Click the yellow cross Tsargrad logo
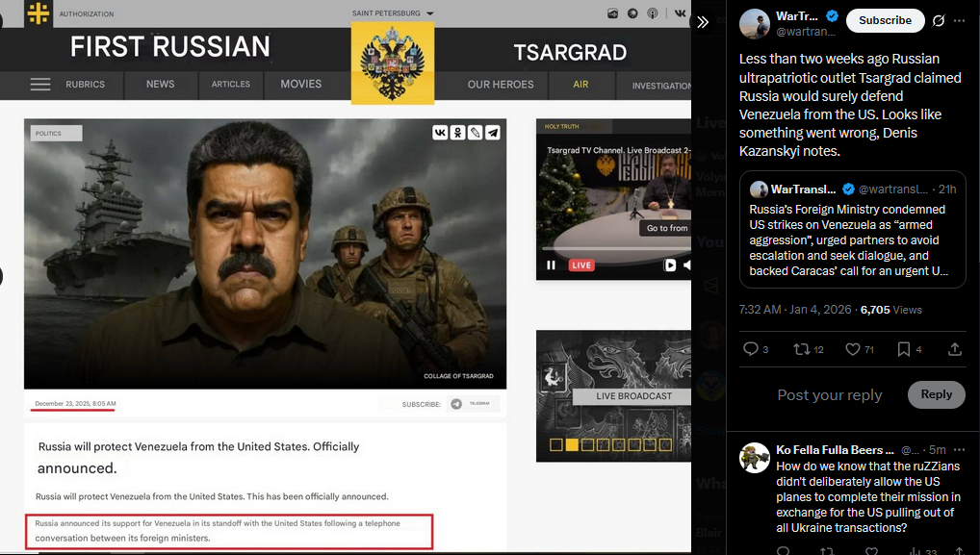Screen dimensions: 980x555 [x=39, y=13]
